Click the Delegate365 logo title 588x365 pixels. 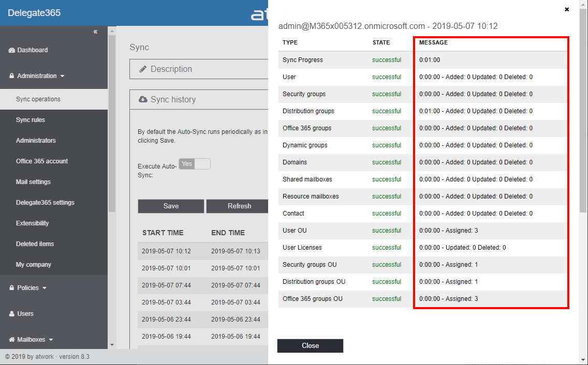point(34,13)
